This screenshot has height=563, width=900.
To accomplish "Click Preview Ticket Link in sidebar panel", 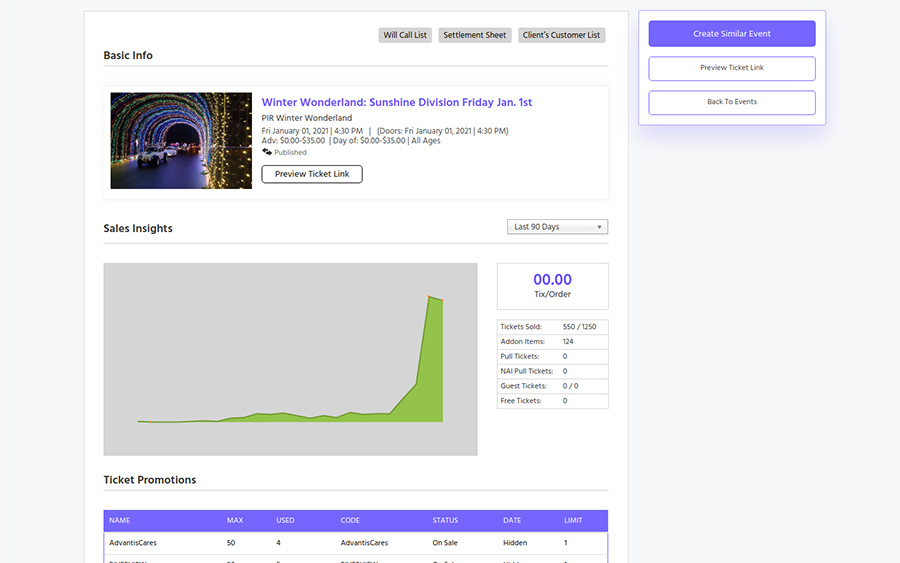I will tap(732, 68).
